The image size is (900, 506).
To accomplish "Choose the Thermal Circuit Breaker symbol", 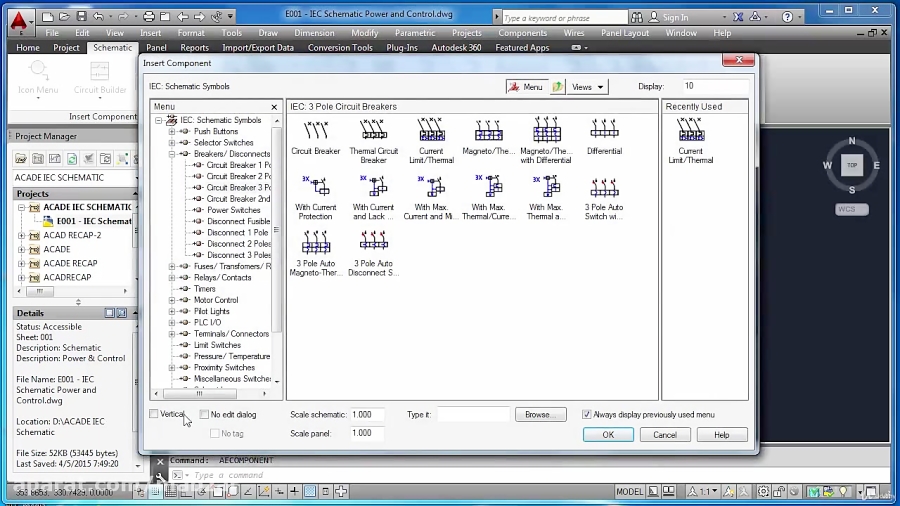I will 373,131.
